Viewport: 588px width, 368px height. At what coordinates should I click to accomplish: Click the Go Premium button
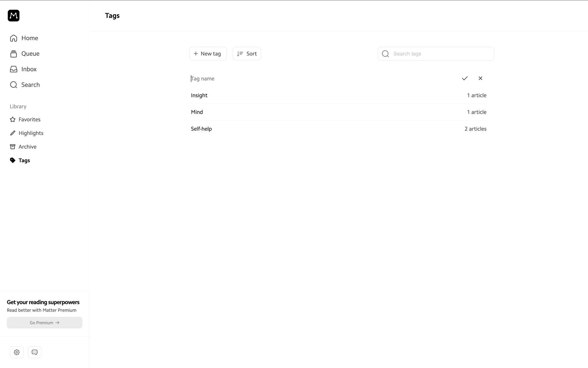(44, 323)
